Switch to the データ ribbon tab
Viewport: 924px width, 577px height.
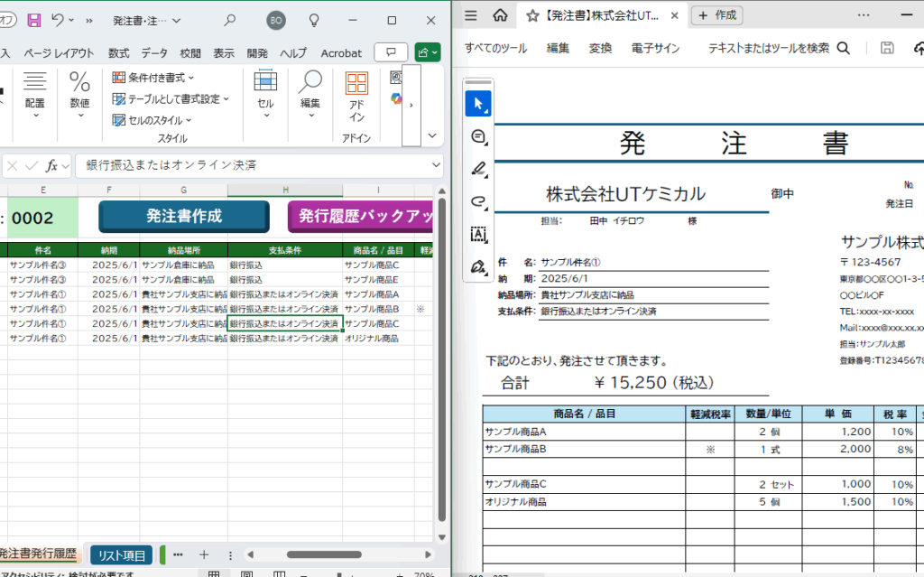point(154,53)
